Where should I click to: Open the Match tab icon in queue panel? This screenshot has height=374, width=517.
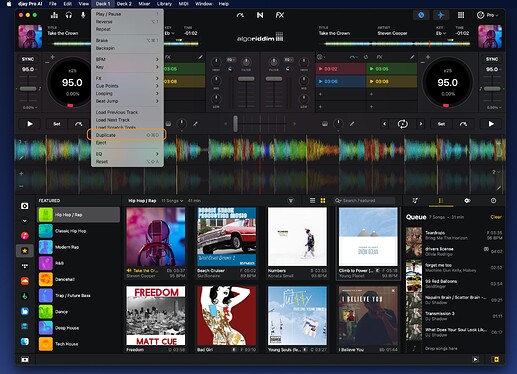pyautogui.click(x=415, y=200)
